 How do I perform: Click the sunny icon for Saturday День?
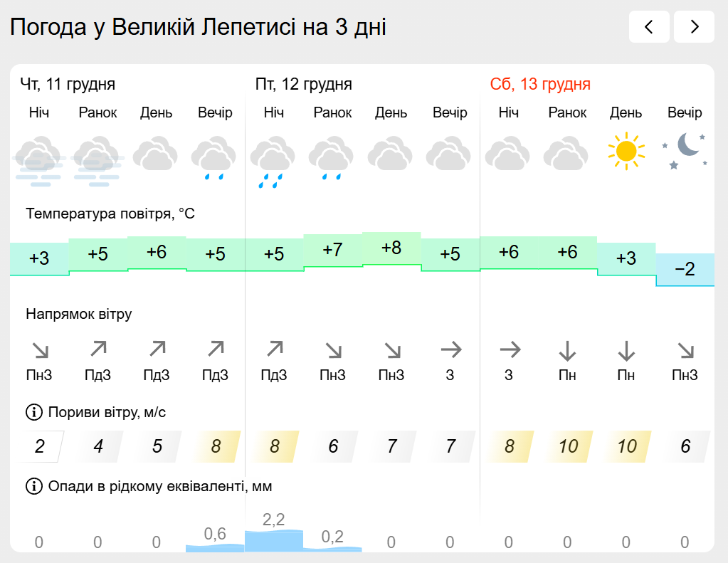(626, 151)
